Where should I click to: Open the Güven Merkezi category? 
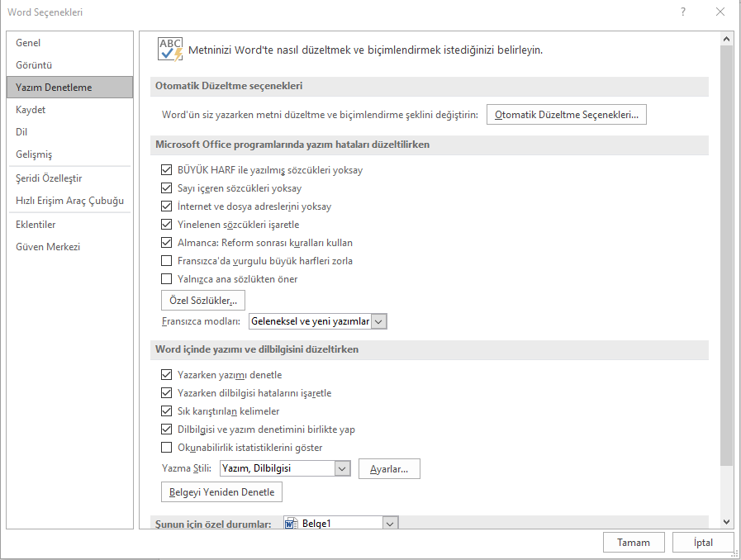tap(48, 247)
